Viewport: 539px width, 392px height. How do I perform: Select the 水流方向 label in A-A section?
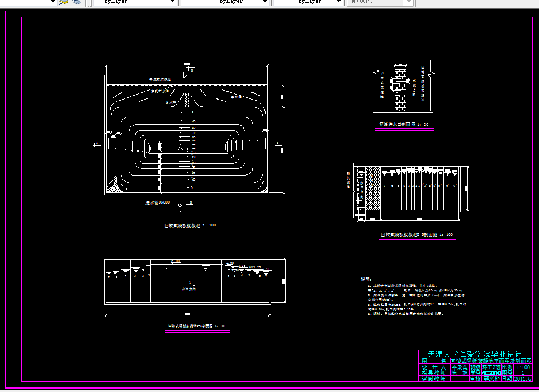[188, 289]
